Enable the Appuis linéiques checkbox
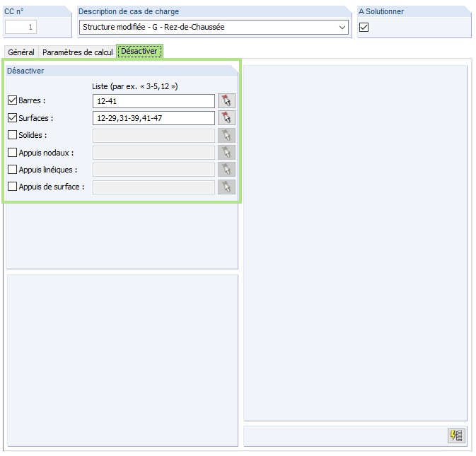Viewport: 476px width, 456px height. coord(12,169)
